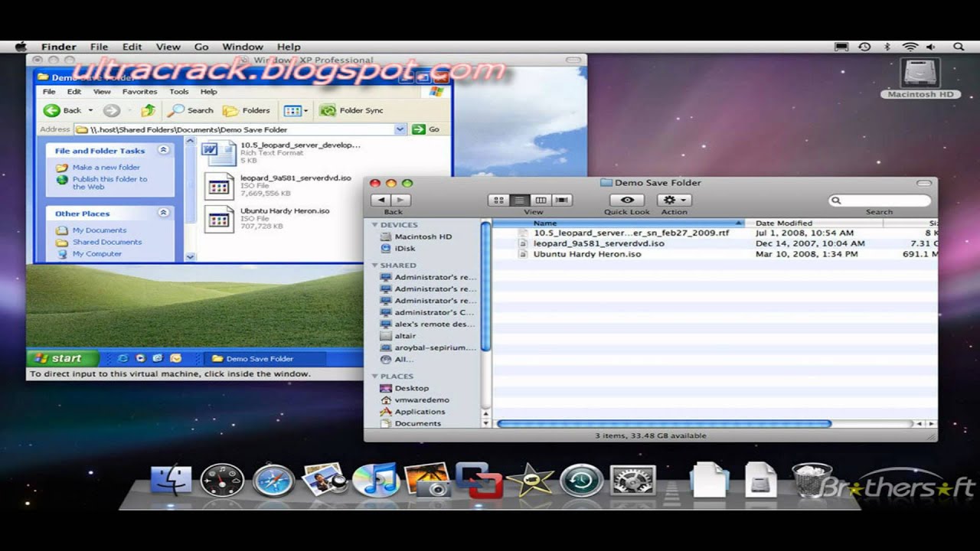The width and height of the screenshot is (980, 551).
Task: Open Wi-Fi status menu icon
Action: (x=910, y=47)
